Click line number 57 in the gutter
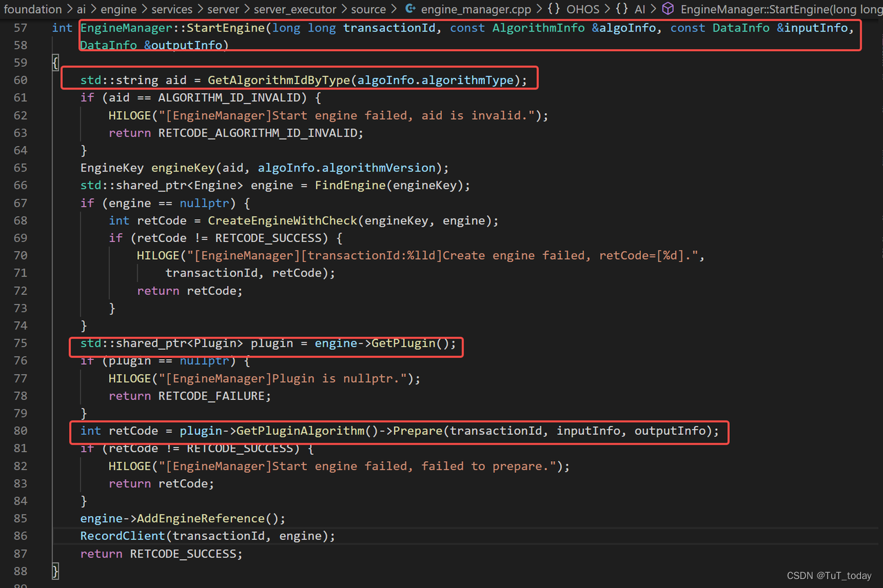The image size is (883, 588). pyautogui.click(x=20, y=28)
